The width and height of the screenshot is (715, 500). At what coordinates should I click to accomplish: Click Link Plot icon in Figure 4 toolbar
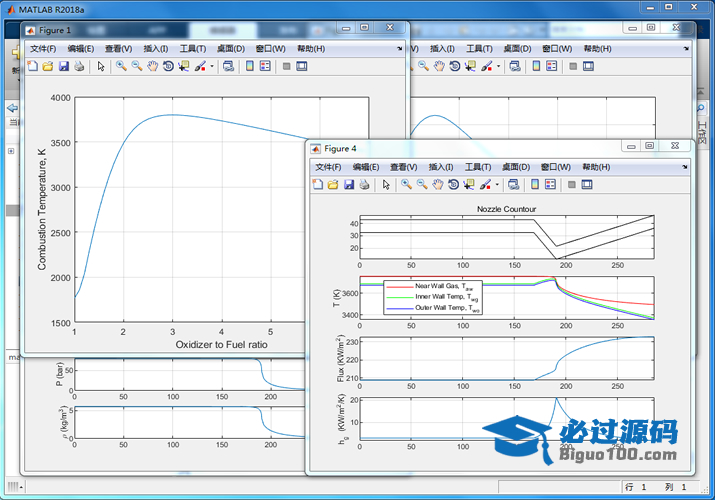coord(513,185)
